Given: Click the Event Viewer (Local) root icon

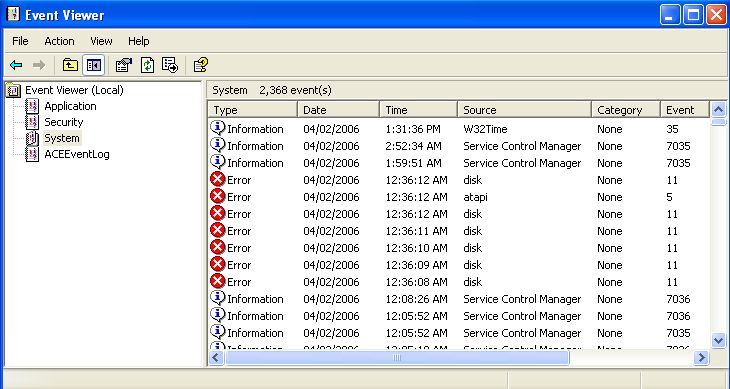Looking at the screenshot, I should [14, 90].
